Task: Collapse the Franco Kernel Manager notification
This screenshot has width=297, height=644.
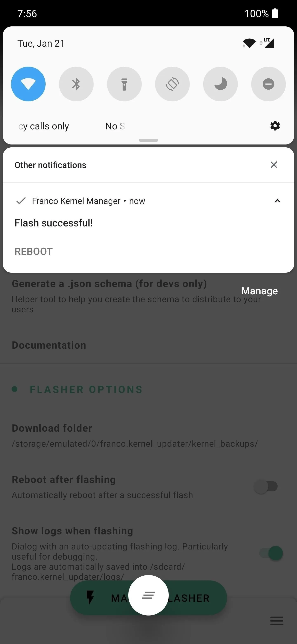Action: pos(277,201)
